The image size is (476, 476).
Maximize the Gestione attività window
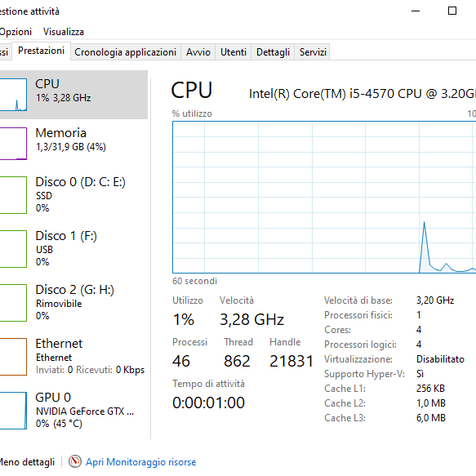[452, 11]
